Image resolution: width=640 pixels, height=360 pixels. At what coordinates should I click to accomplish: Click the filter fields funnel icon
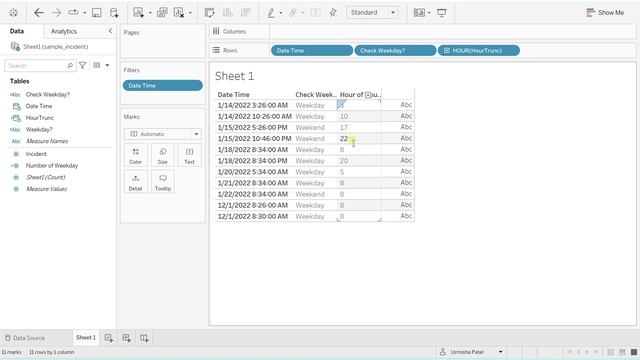pyautogui.click(x=82, y=65)
